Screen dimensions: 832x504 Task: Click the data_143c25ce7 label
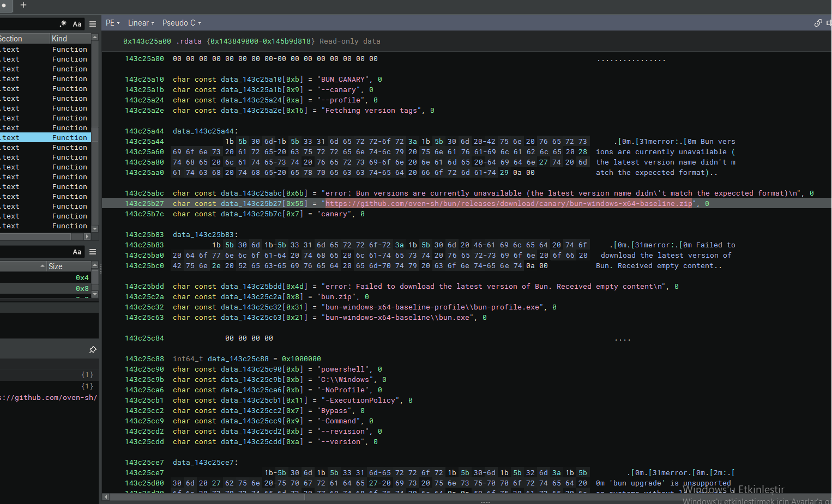click(x=206, y=463)
